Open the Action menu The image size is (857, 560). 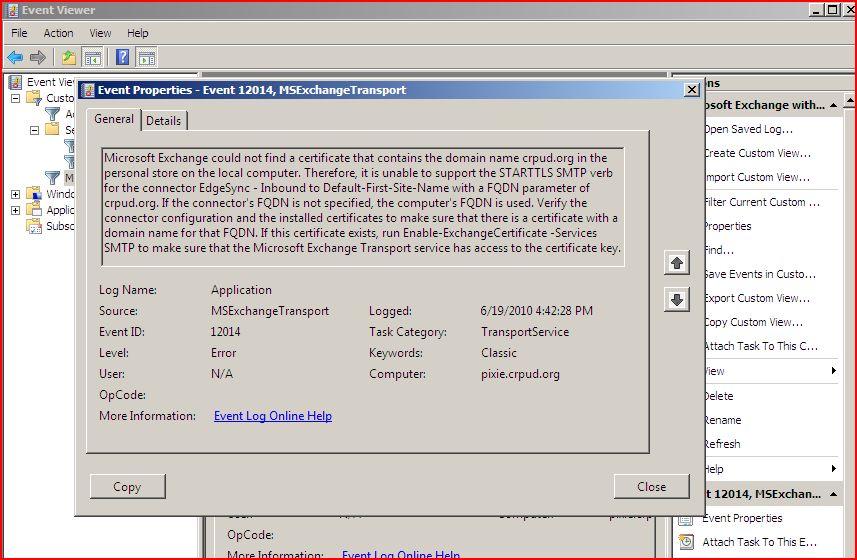click(58, 33)
